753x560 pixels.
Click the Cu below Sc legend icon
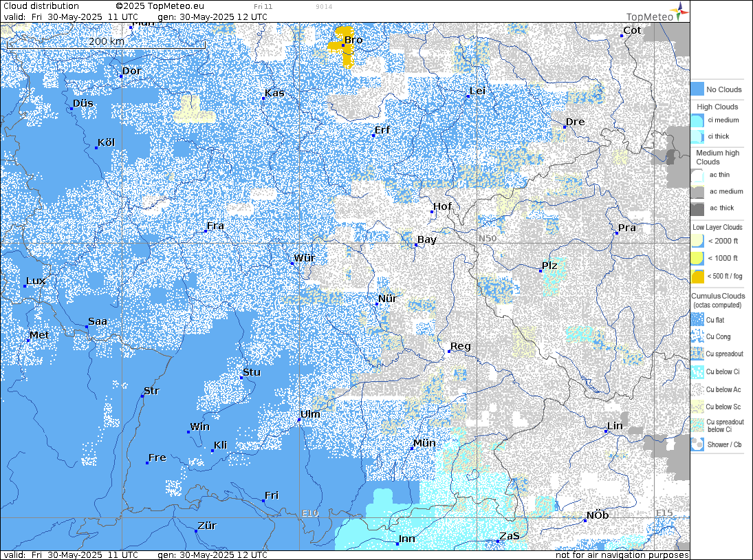(x=697, y=407)
